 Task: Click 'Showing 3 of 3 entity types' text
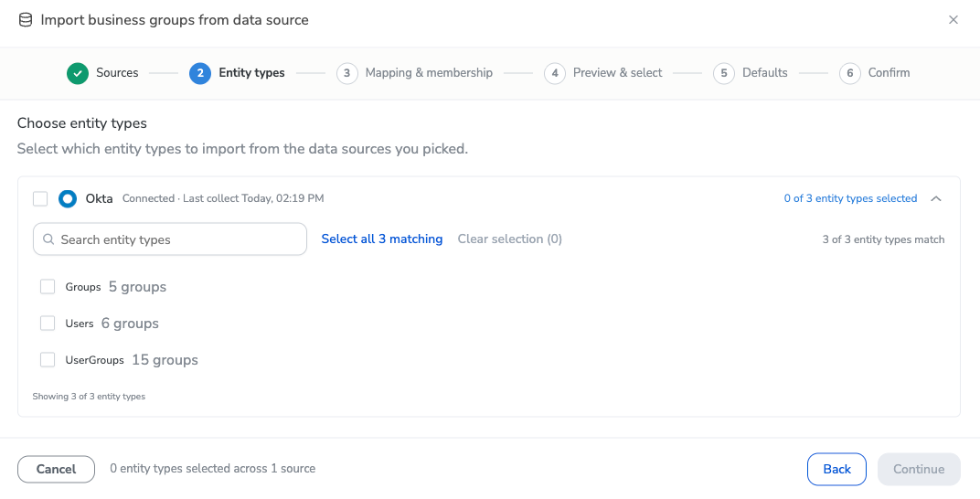89,396
